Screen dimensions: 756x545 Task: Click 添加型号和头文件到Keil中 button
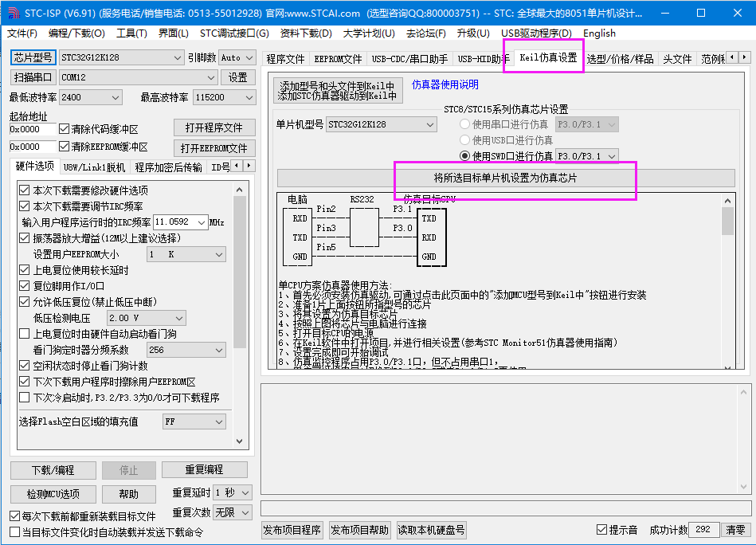coord(338,91)
